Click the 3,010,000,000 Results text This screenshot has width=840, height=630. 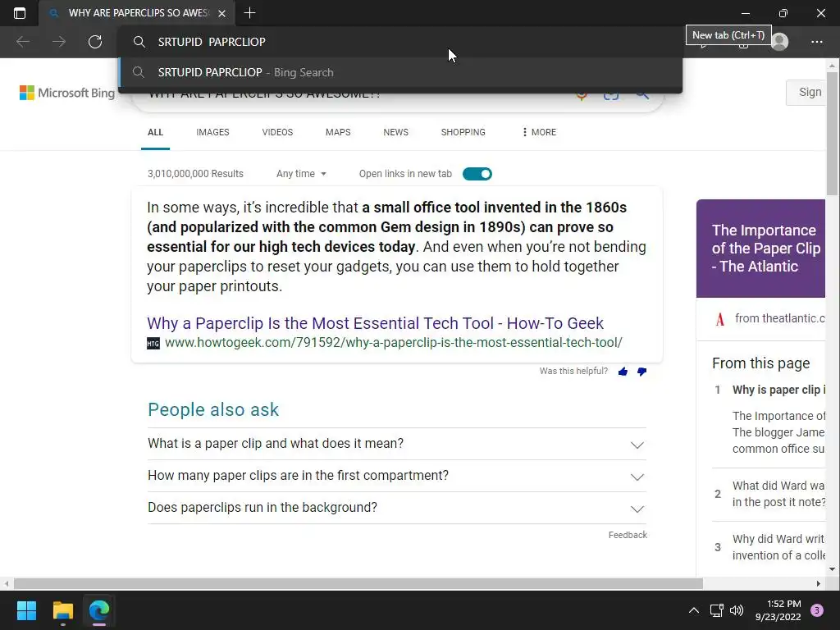click(195, 174)
